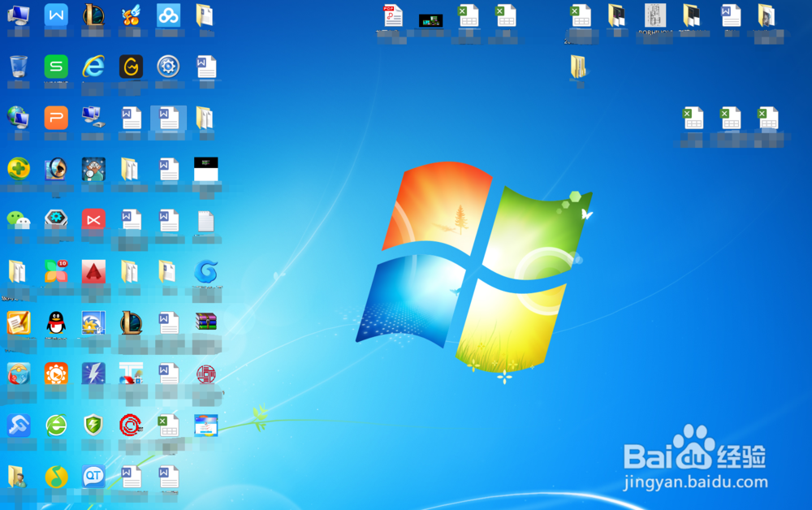812x510 pixels.
Task: Open the lone folder below the top-right row
Action: coord(578,67)
